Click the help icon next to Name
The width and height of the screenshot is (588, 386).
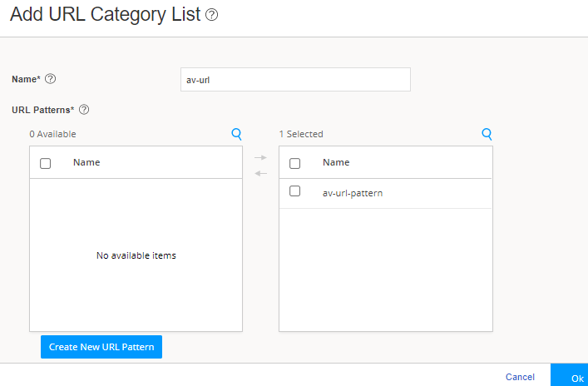coord(50,79)
